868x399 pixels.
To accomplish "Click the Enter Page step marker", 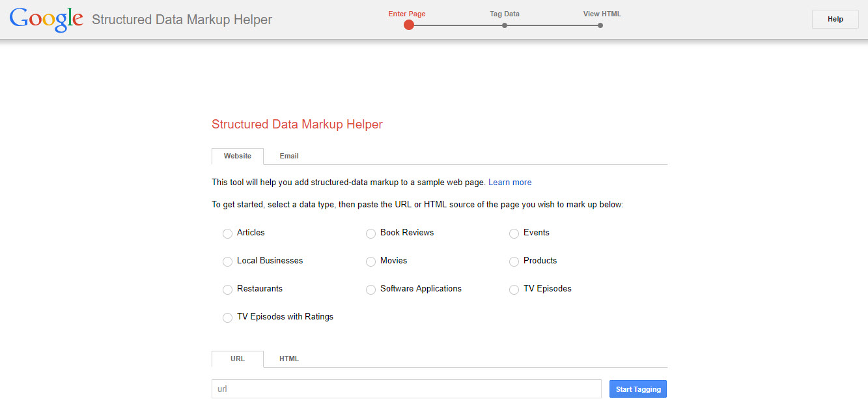I will (408, 25).
